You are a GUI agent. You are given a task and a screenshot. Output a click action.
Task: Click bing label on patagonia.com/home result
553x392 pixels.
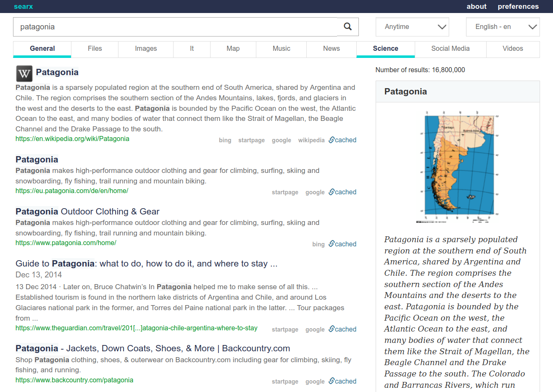[318, 244]
